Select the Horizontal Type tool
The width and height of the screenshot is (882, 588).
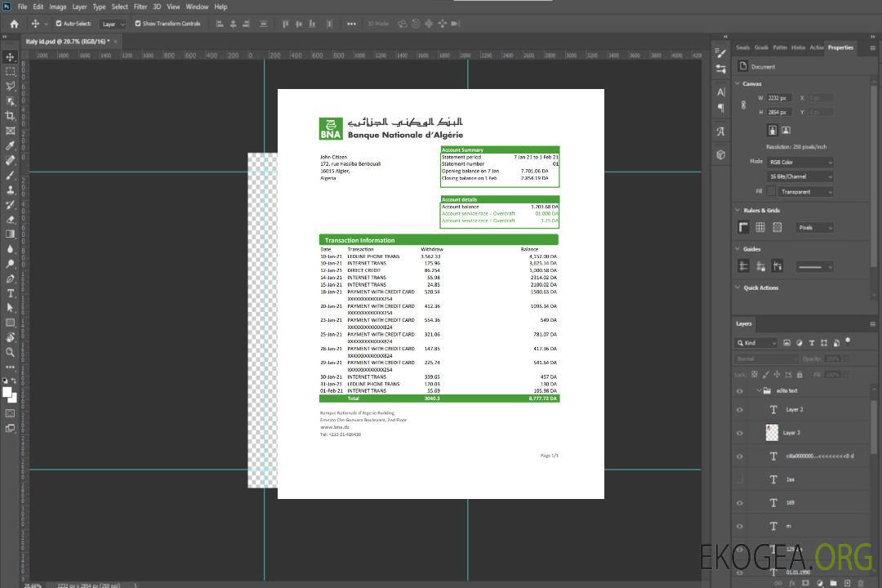[10, 293]
